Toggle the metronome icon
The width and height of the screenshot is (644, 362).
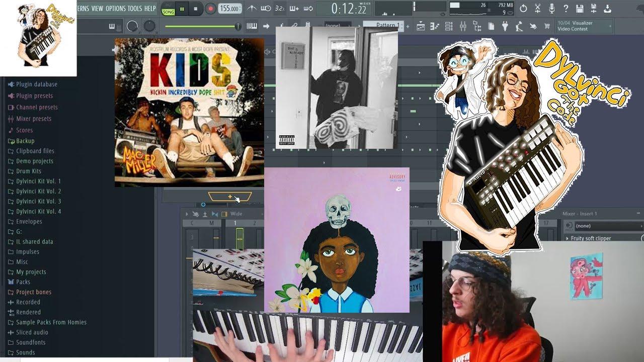pyautogui.click(x=252, y=9)
